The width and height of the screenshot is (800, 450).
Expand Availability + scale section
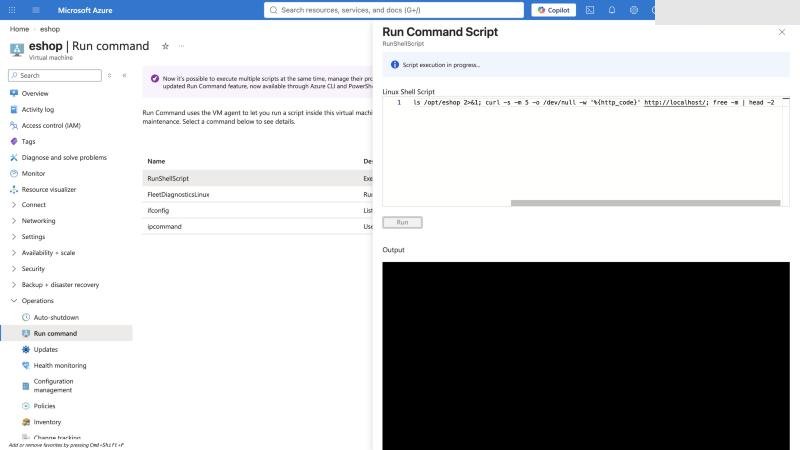pos(14,253)
